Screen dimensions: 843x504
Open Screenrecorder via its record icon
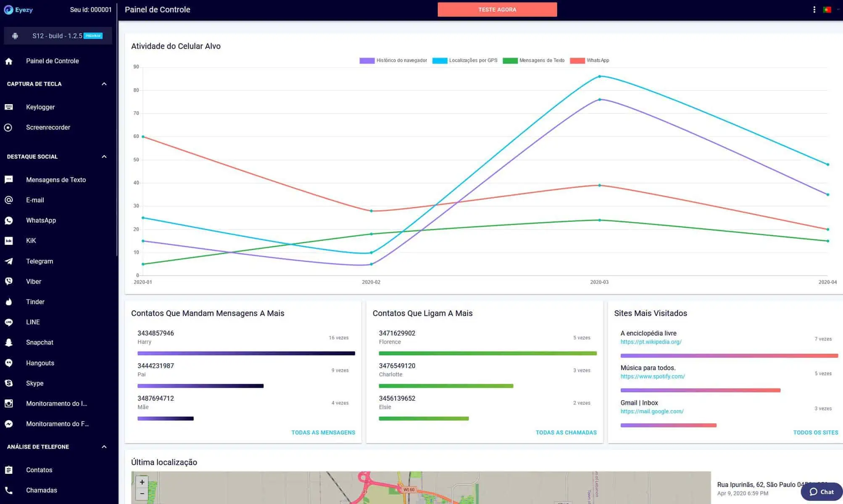coord(8,127)
